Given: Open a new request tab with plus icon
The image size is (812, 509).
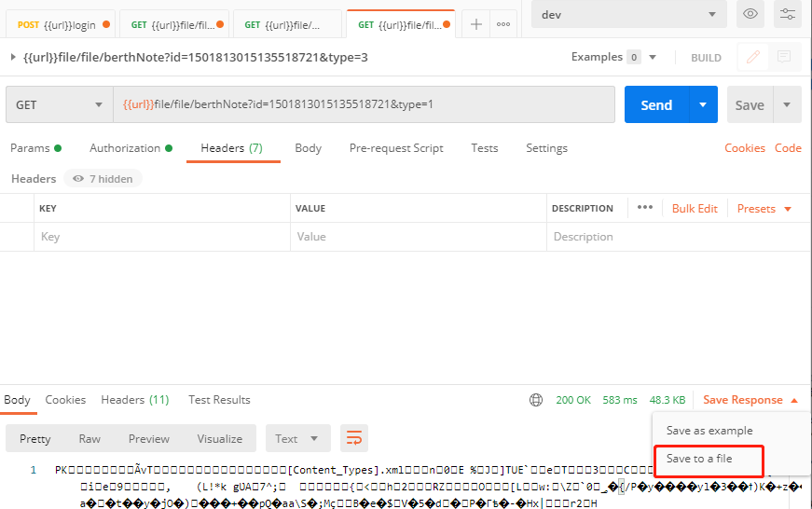Looking at the screenshot, I should tap(475, 24).
